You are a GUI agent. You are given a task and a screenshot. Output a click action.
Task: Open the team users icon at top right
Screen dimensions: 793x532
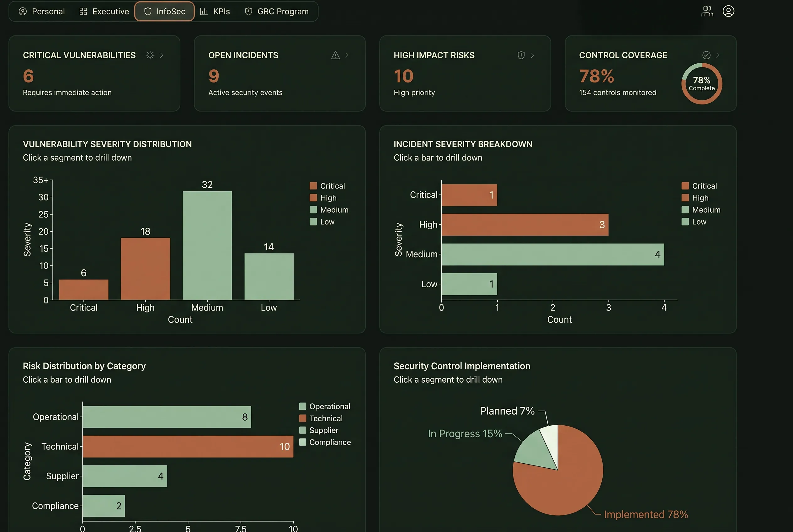[707, 11]
